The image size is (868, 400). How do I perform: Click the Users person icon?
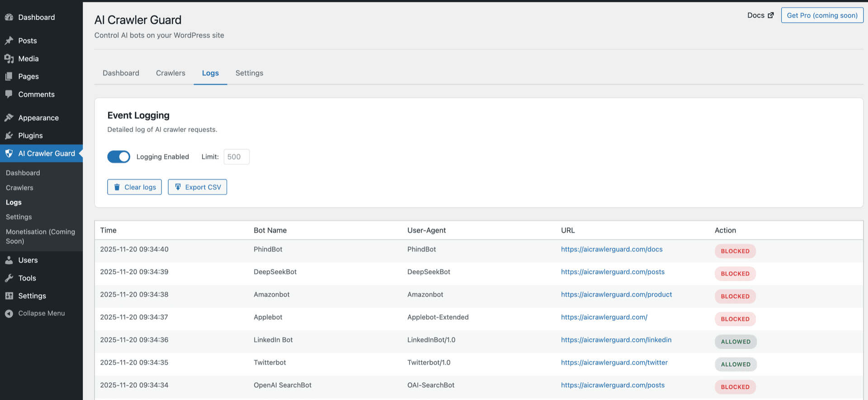click(x=9, y=260)
